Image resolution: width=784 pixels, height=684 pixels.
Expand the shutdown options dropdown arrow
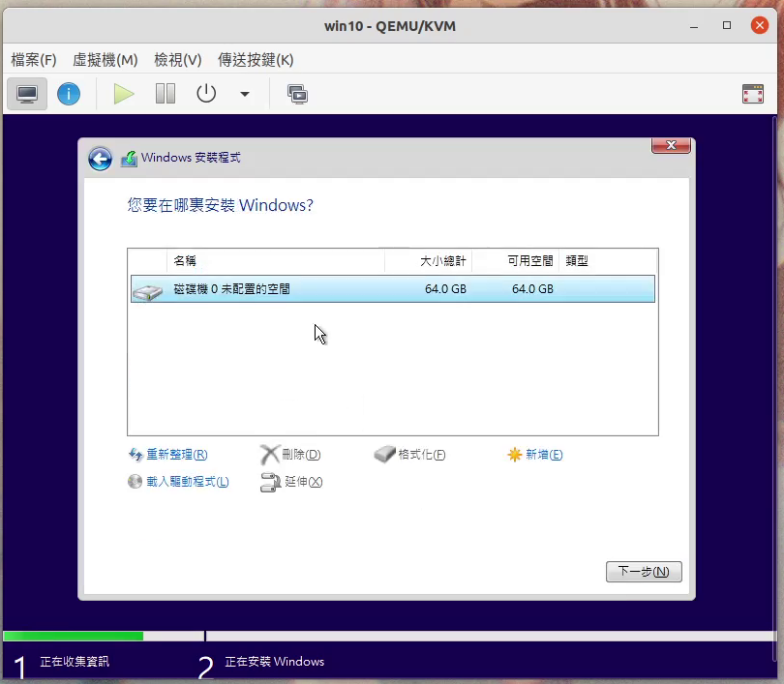(x=245, y=94)
